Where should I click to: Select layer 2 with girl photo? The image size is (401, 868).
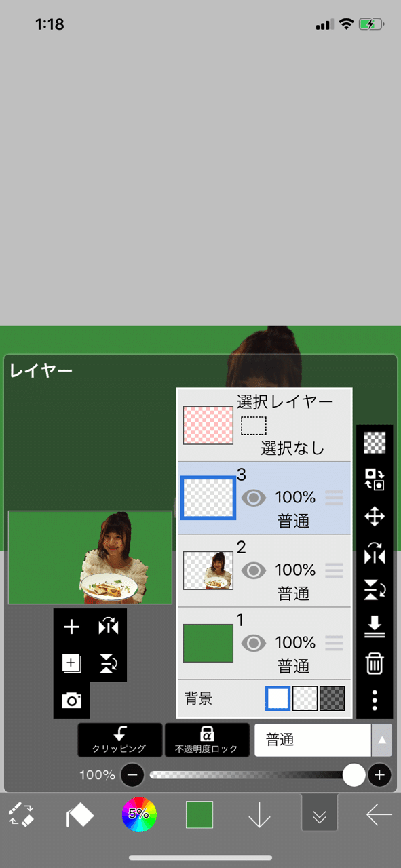pos(264,570)
